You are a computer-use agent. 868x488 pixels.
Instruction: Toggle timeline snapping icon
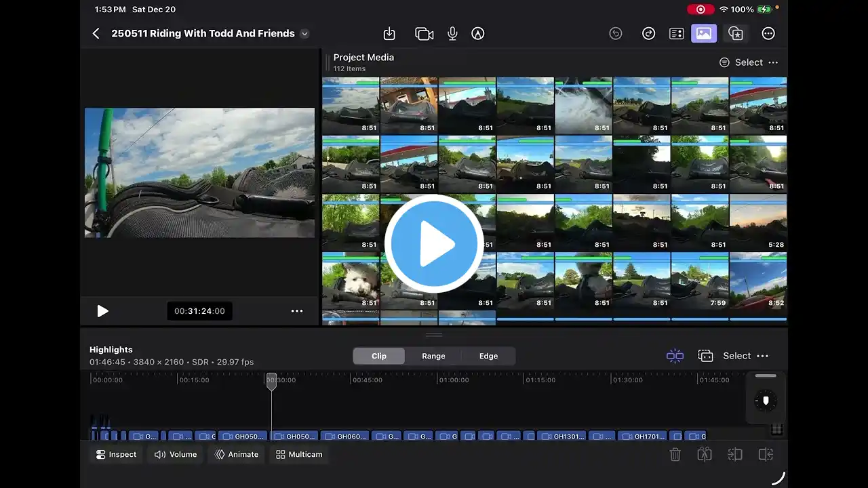(x=675, y=356)
